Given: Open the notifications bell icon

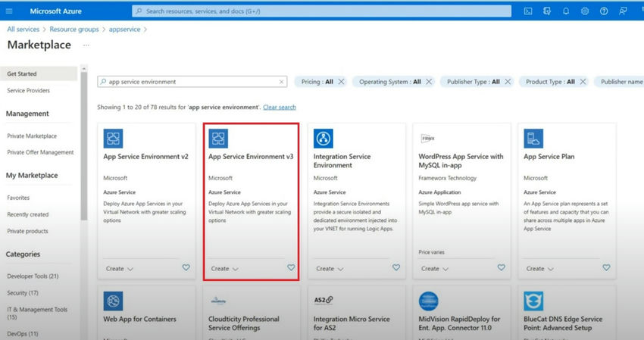Looking at the screenshot, I should pyautogui.click(x=566, y=11).
